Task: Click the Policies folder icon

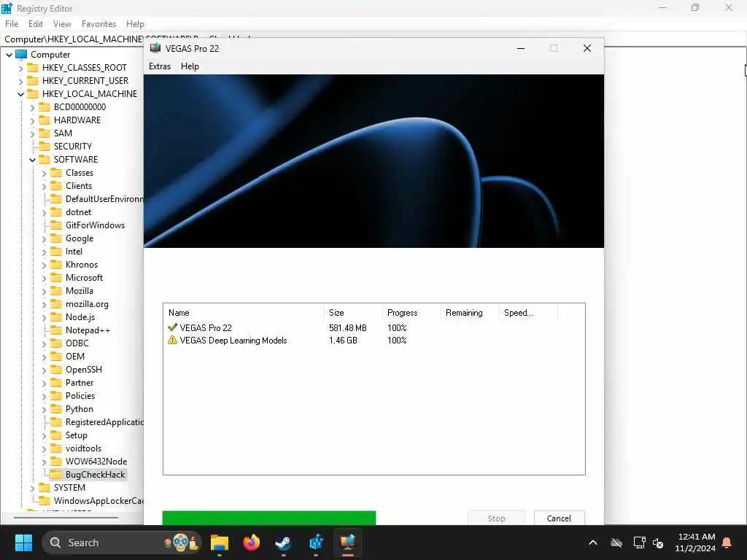Action: pyautogui.click(x=56, y=395)
